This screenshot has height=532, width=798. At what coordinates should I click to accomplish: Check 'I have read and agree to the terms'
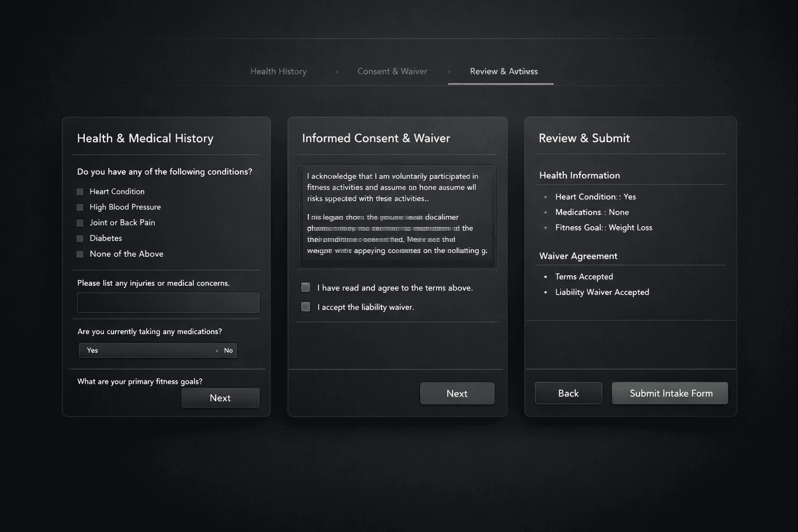[x=305, y=286]
